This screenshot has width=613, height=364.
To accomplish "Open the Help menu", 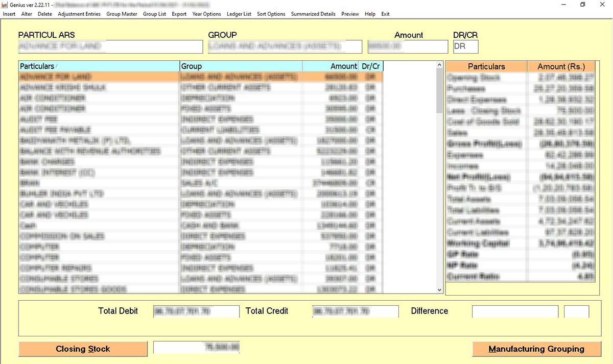I will point(370,14).
